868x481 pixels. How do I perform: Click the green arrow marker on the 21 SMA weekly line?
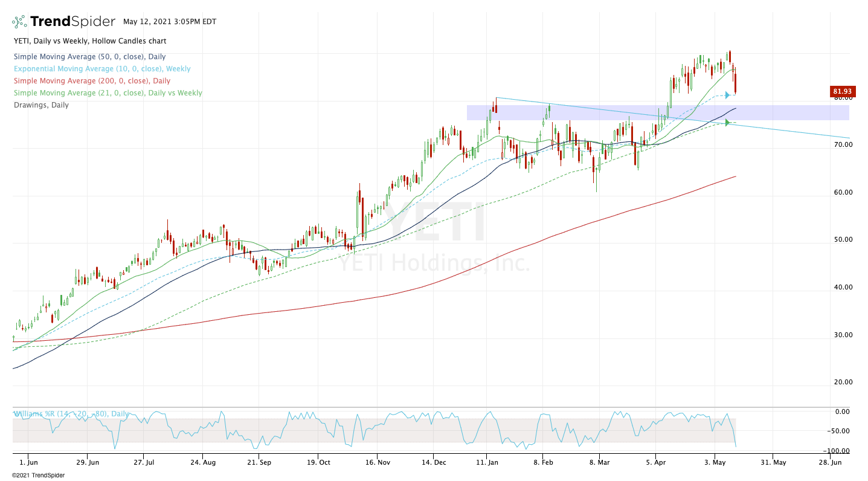pos(728,123)
